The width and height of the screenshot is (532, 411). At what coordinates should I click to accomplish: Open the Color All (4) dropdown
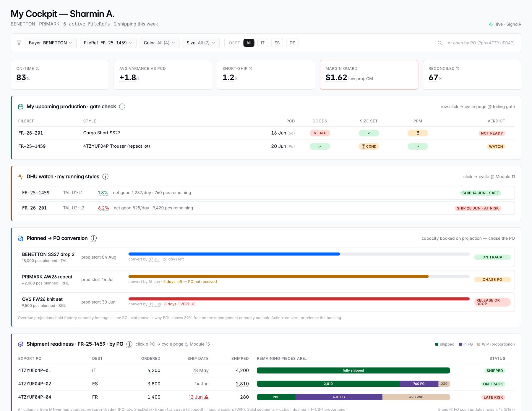159,43
